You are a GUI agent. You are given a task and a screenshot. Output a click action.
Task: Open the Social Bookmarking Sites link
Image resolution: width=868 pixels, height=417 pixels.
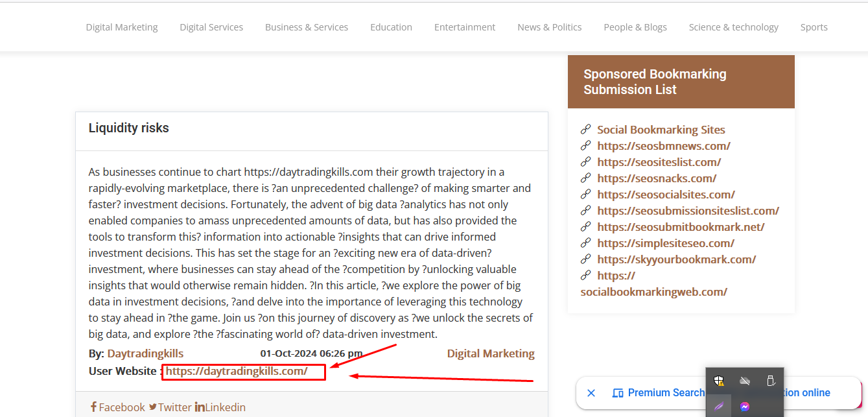click(661, 130)
